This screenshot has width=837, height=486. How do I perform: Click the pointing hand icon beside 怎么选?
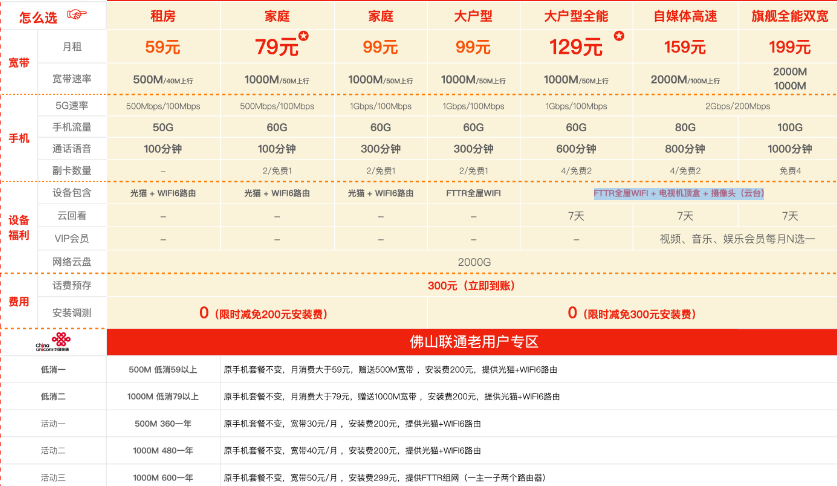(76, 15)
